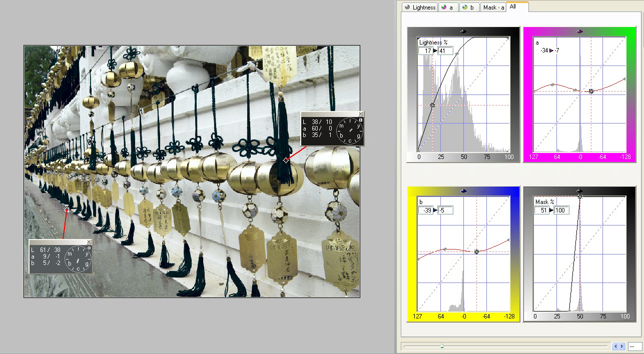Select the a curve point near the center axis
644x354 pixels.
576,90
